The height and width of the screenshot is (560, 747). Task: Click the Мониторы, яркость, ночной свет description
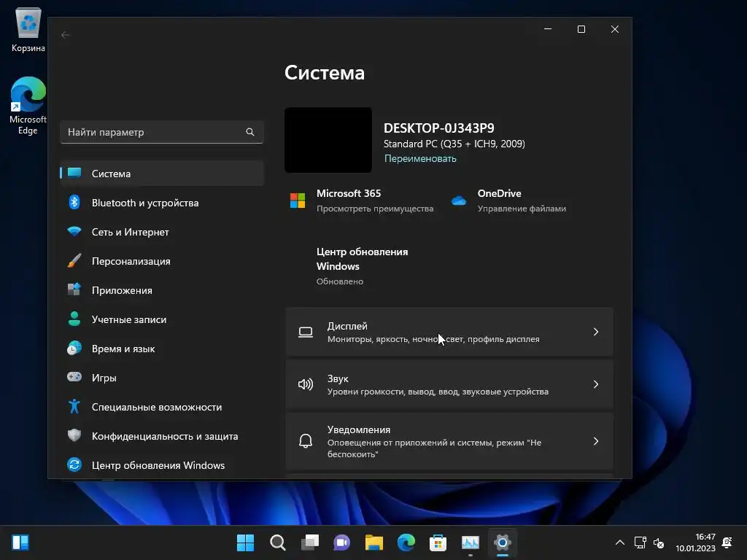click(x=433, y=339)
